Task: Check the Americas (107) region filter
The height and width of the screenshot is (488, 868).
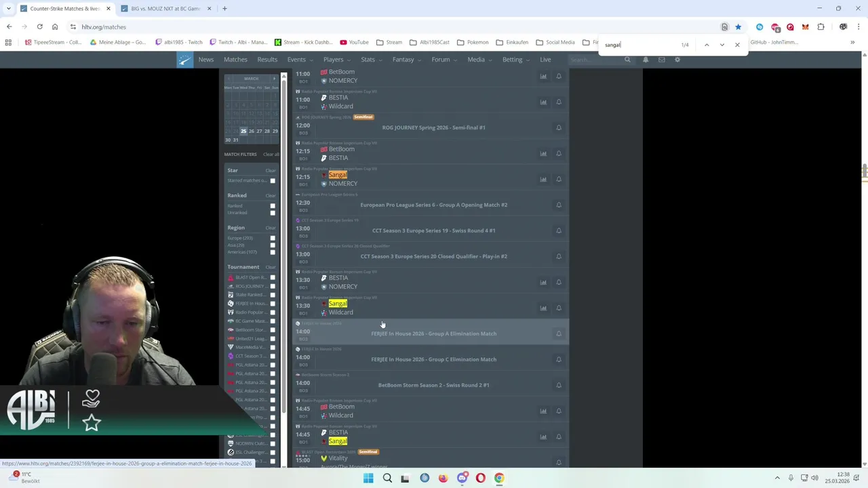Action: pyautogui.click(x=273, y=252)
